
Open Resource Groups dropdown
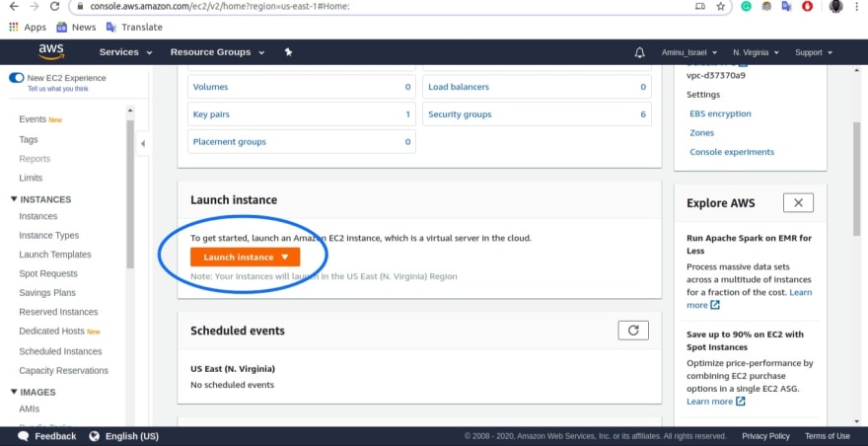coord(218,52)
